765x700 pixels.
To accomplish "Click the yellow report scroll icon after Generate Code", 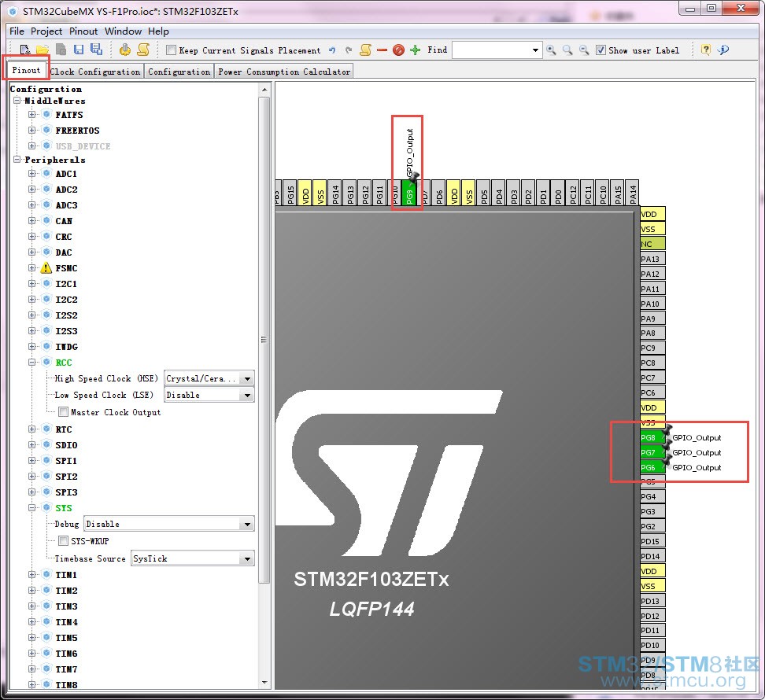I will [143, 50].
